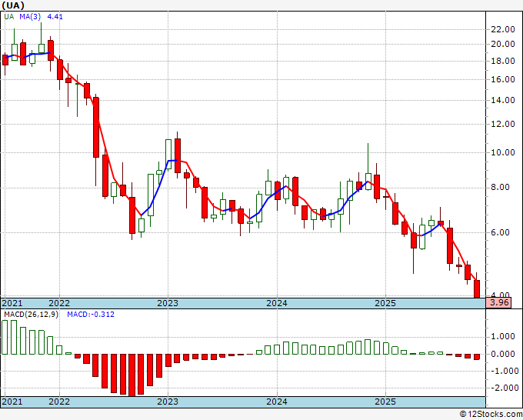This screenshot has width=523, height=420.
Task: Click the 2022 label on price time axis
Action: pyautogui.click(x=59, y=303)
